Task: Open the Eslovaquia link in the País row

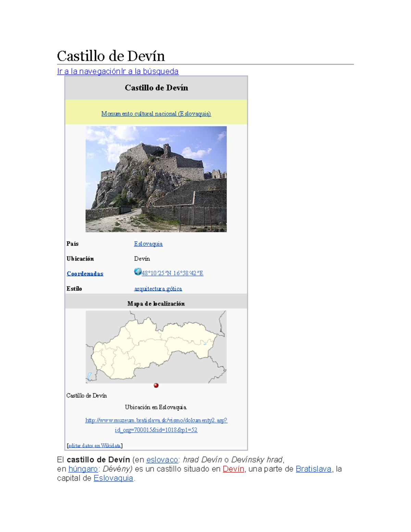Action: 148,244
